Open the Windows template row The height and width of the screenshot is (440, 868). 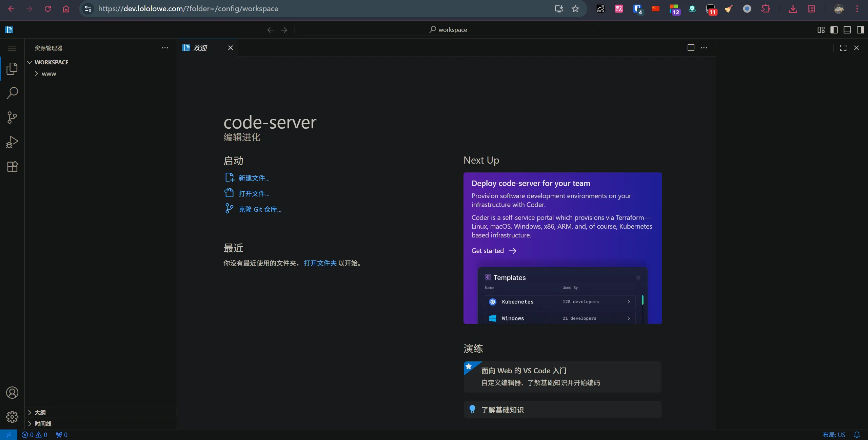[x=560, y=318]
